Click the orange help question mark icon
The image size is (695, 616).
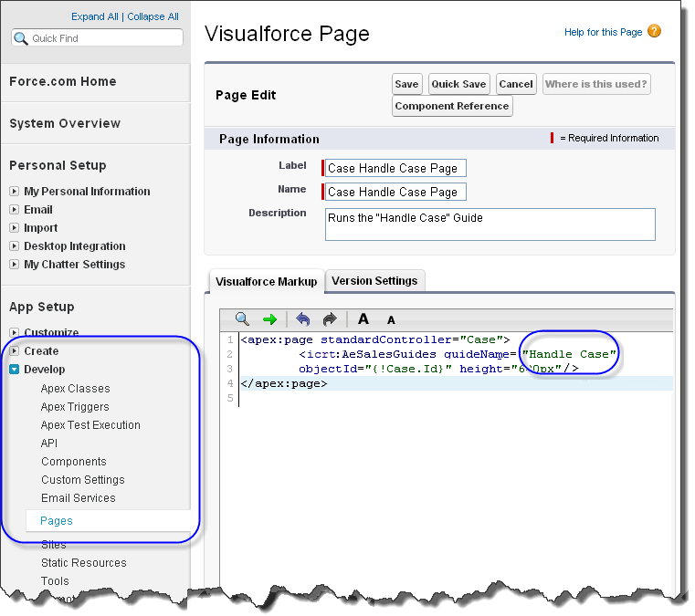click(x=654, y=31)
